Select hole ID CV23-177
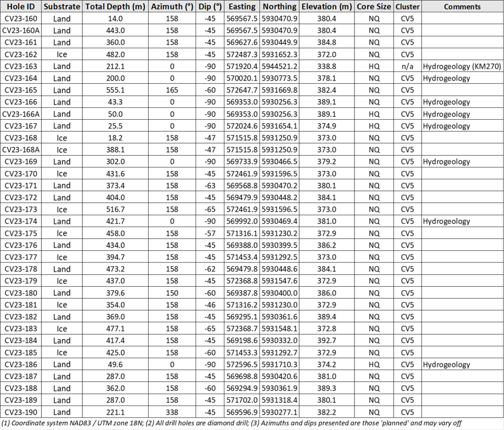The height and width of the screenshot is (430, 504). [x=21, y=257]
